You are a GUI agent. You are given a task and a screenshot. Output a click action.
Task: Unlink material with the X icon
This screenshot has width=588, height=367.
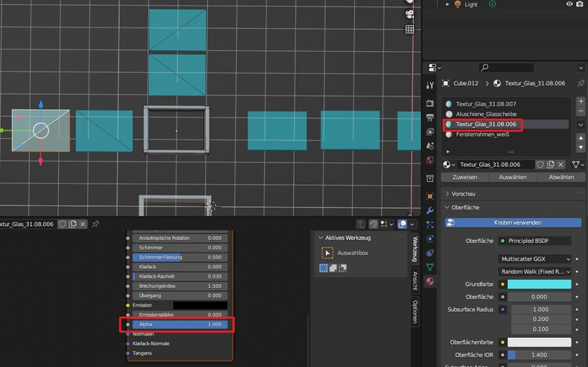pos(562,165)
